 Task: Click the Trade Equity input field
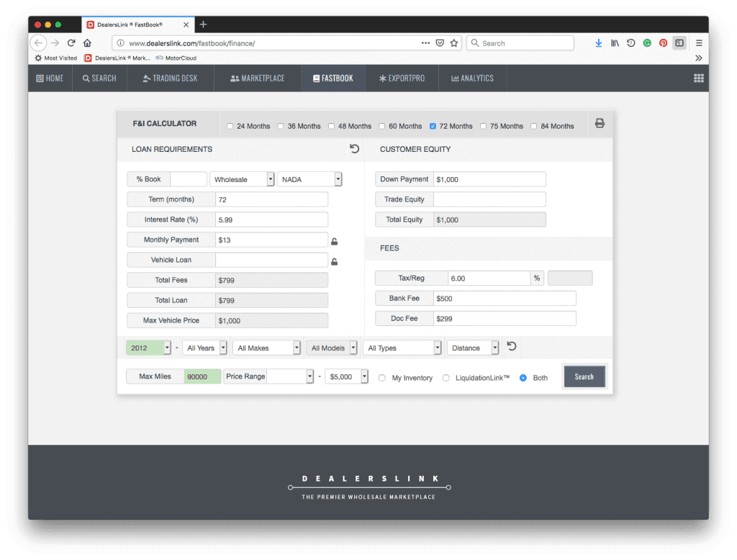pyautogui.click(x=489, y=199)
